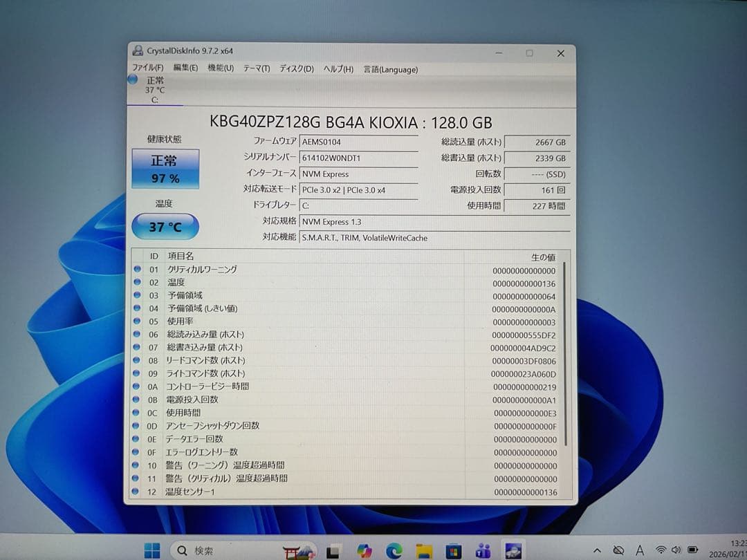Select row 09 ライトコマンド数 (ホスト)
This screenshot has height=560, width=747.
pyautogui.click(x=347, y=374)
